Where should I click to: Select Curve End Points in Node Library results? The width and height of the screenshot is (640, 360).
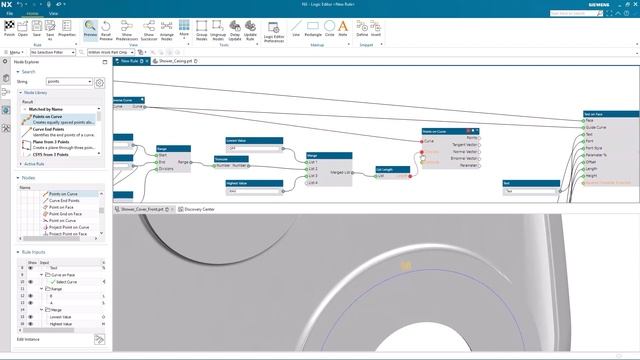coord(58,132)
